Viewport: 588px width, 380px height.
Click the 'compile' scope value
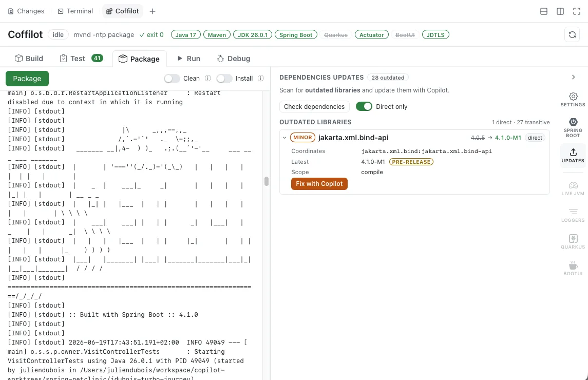[x=372, y=172]
